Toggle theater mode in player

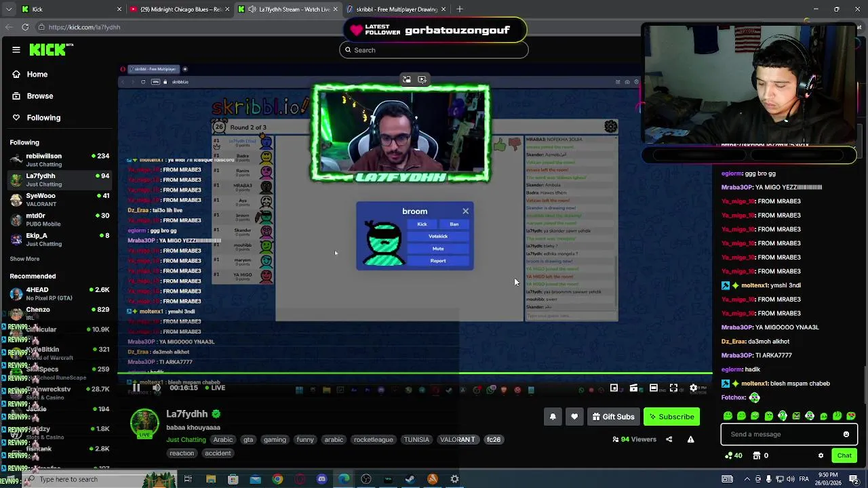pyautogui.click(x=654, y=388)
